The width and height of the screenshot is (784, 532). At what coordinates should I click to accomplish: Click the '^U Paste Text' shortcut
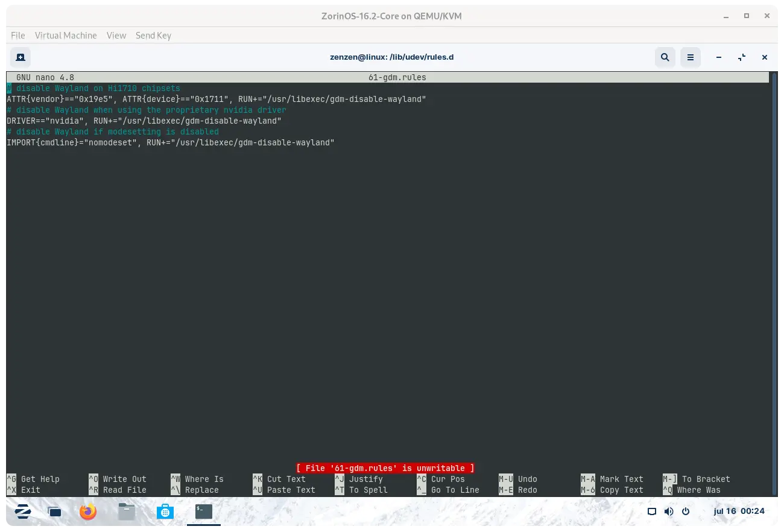click(284, 490)
